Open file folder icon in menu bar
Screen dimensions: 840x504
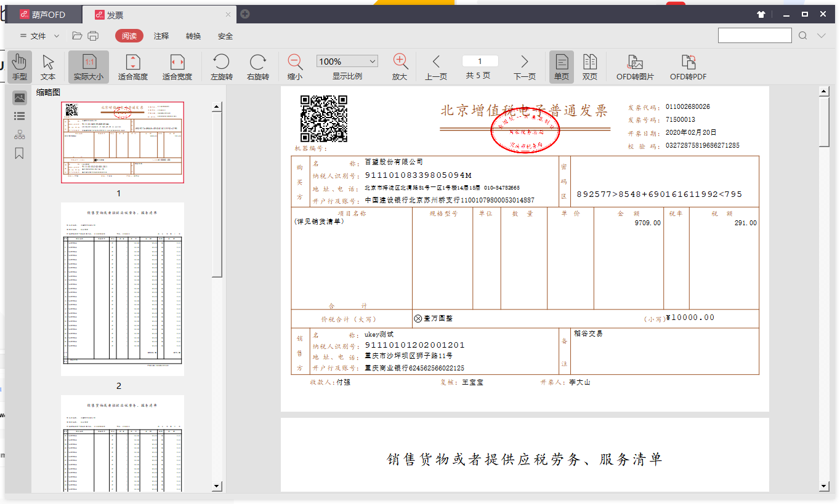click(77, 36)
